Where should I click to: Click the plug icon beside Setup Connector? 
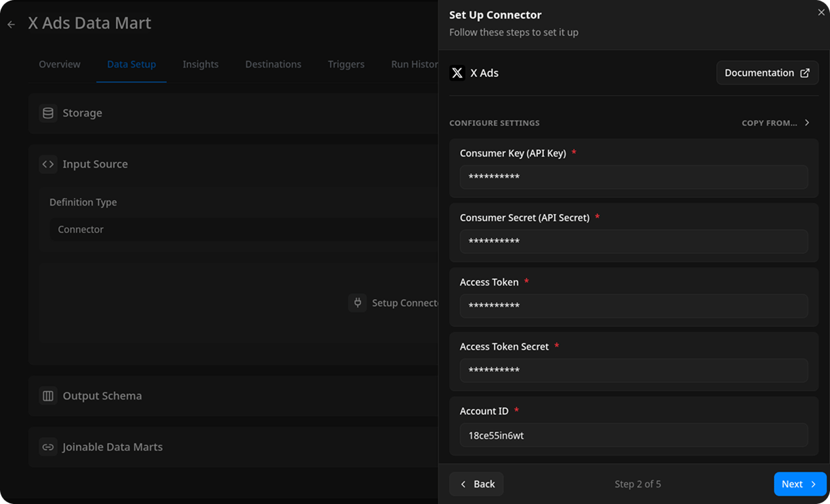point(358,303)
